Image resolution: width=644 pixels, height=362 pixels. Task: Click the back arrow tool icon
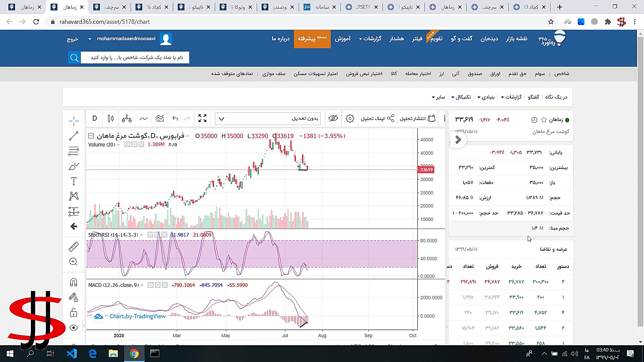[73, 227]
